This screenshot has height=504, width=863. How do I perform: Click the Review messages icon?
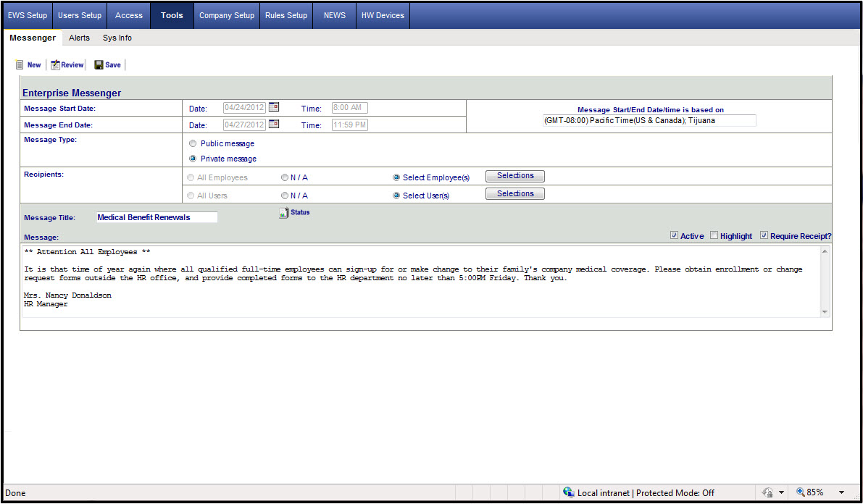[55, 65]
